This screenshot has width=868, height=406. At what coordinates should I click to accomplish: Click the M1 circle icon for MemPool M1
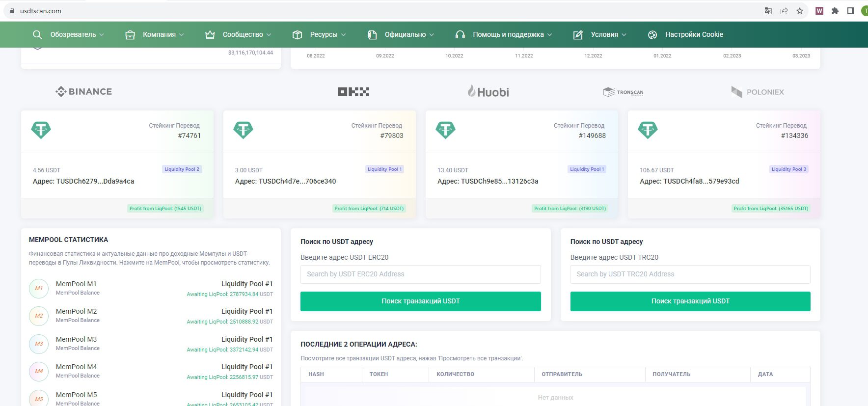coord(39,288)
